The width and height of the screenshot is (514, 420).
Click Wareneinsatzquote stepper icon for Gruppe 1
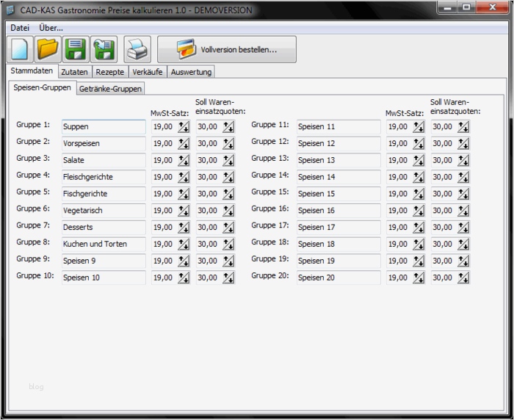click(228, 126)
